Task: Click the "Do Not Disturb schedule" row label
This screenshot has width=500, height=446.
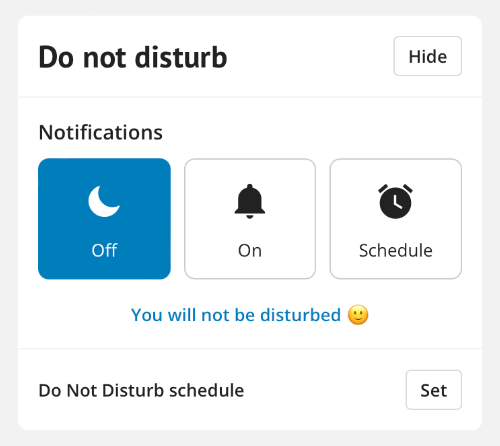Action: point(141,390)
